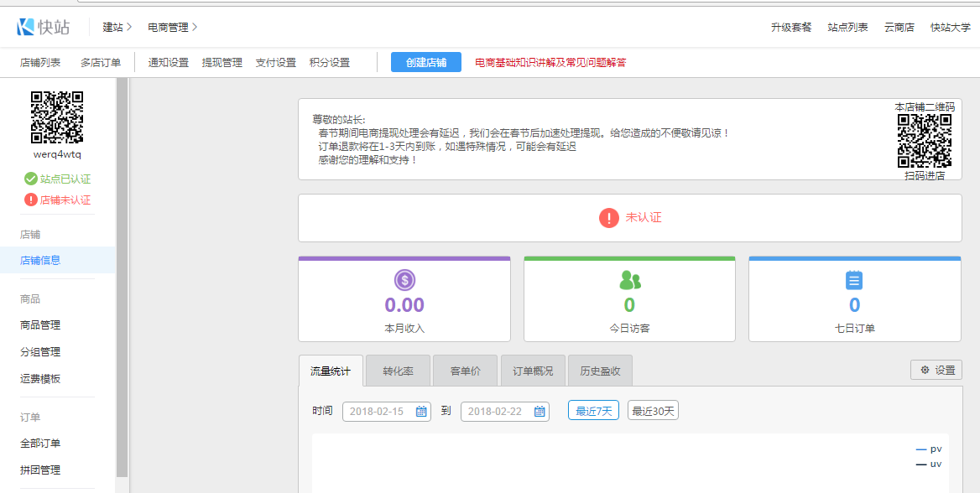Click the sidebar store QR code

[x=57, y=117]
